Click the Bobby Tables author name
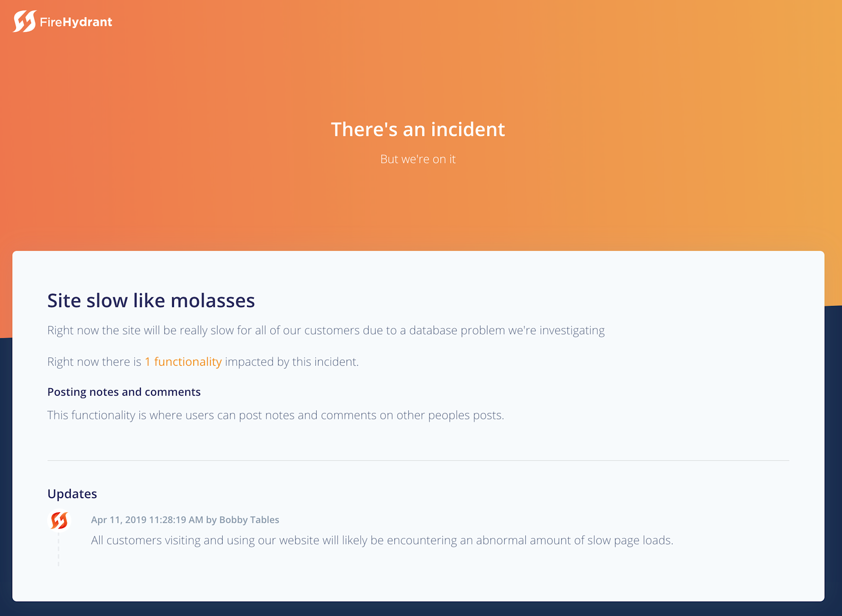The width and height of the screenshot is (842, 616). [249, 520]
